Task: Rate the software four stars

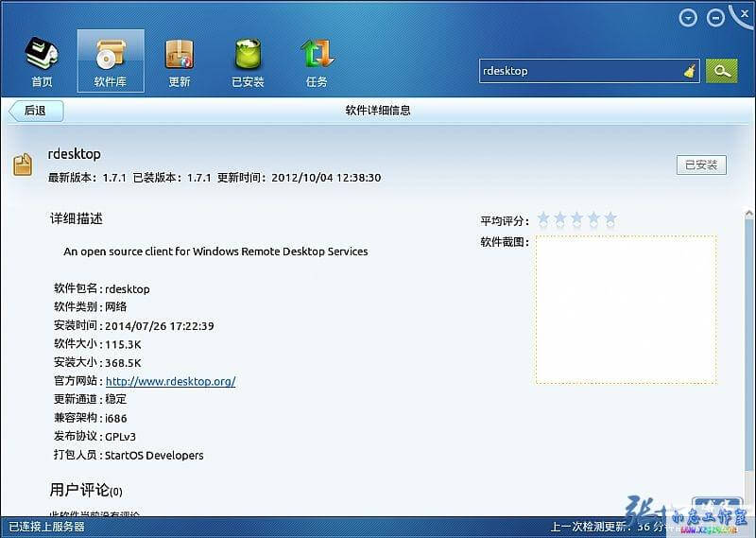Action: tap(594, 219)
